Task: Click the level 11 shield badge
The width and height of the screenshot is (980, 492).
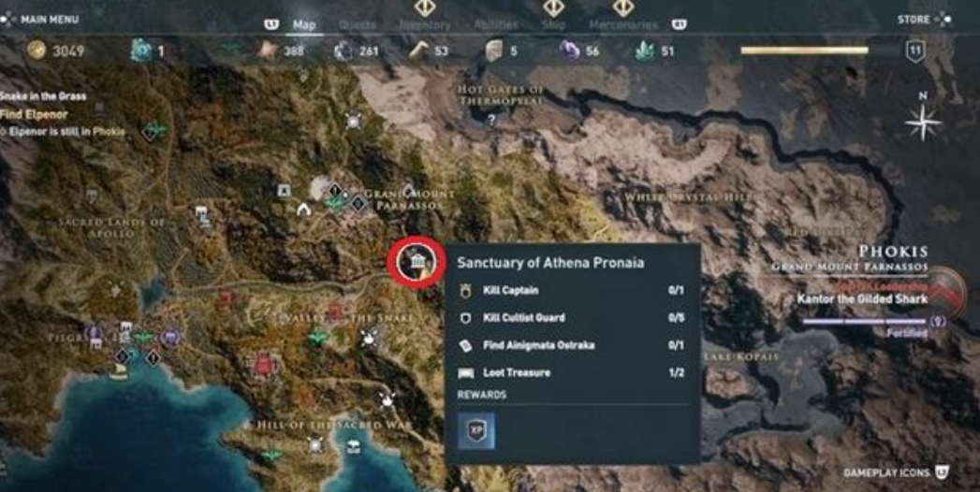Action: pos(915,51)
